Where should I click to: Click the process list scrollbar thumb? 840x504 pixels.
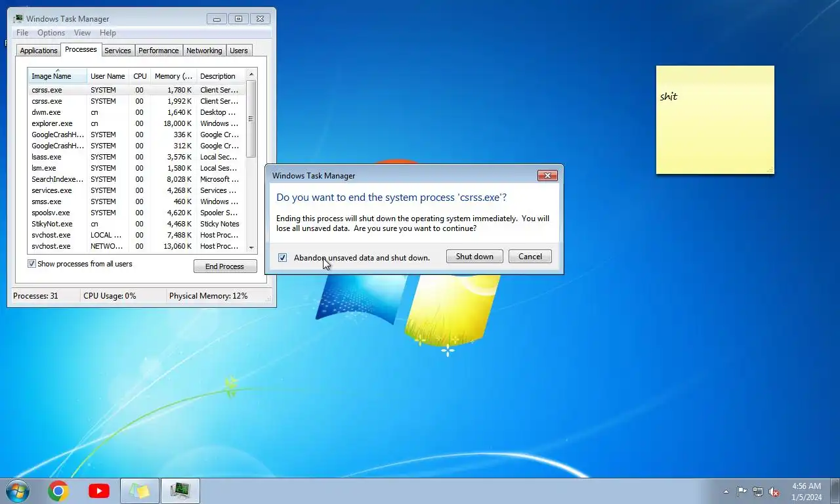pos(251,119)
